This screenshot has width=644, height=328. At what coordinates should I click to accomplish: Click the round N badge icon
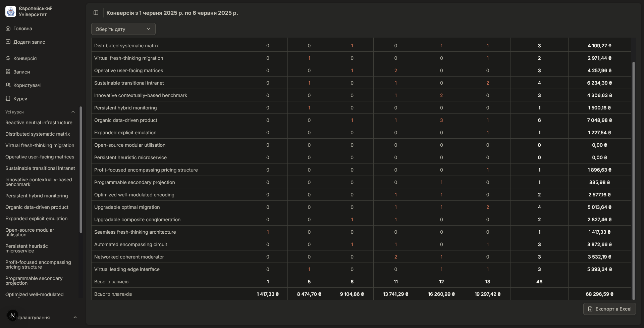coord(12,316)
